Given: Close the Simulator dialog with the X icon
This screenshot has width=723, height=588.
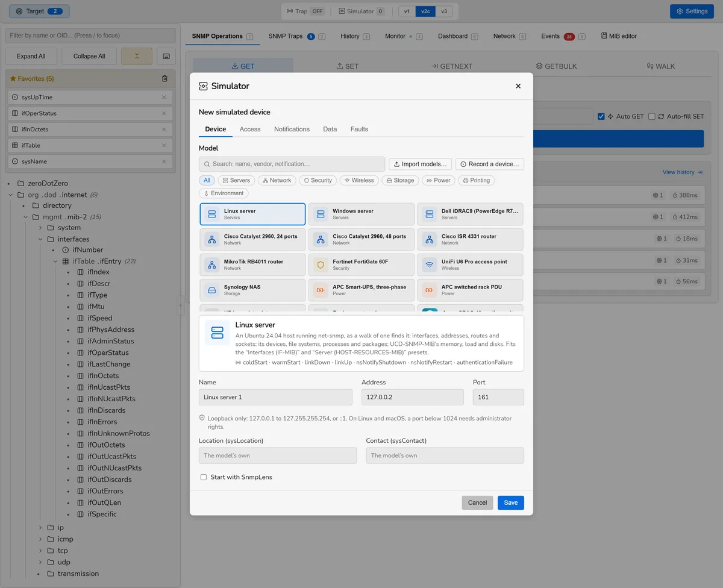Looking at the screenshot, I should pos(518,86).
